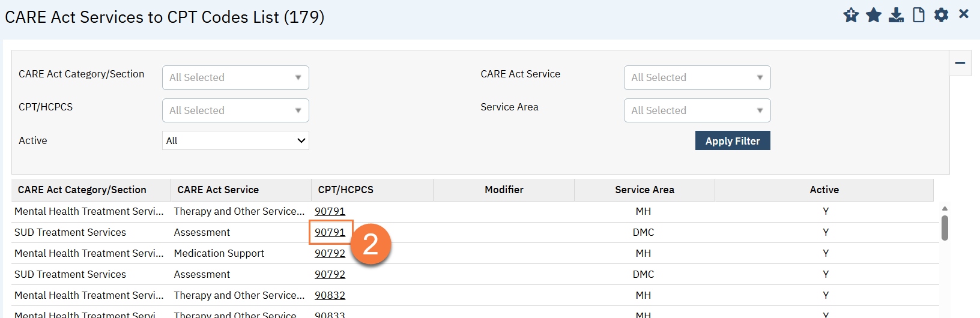The width and height of the screenshot is (980, 318).
Task: Click the add favorite star-plus icon
Action: pyautogui.click(x=851, y=15)
